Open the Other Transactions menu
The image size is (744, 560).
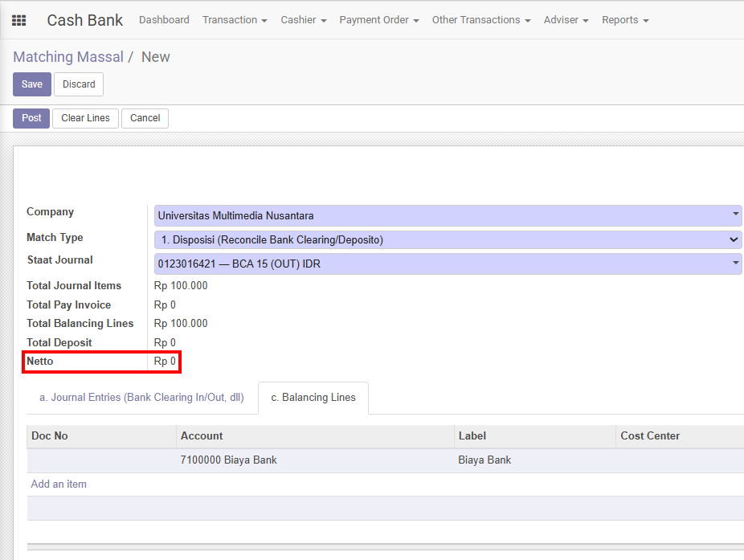(480, 20)
